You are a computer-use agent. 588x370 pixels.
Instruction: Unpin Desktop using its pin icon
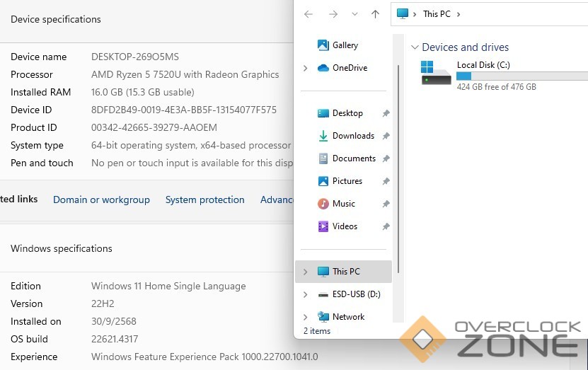click(386, 113)
